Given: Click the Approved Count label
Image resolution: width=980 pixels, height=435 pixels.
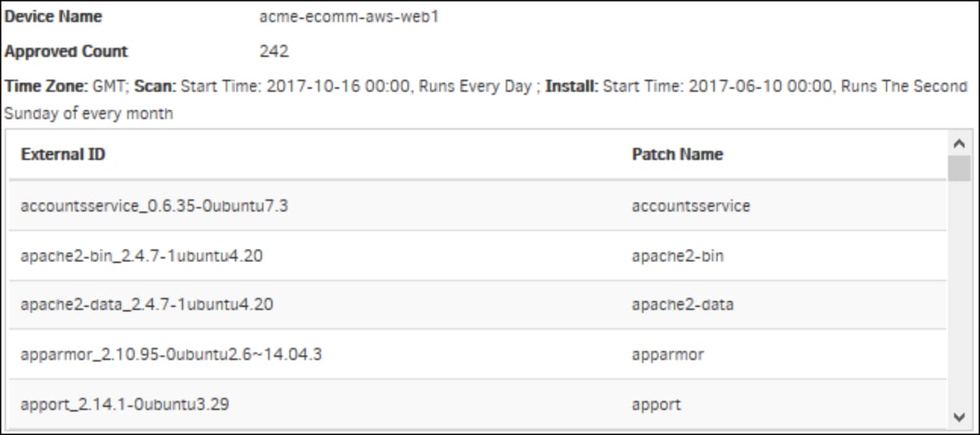Looking at the screenshot, I should pyautogui.click(x=66, y=51).
